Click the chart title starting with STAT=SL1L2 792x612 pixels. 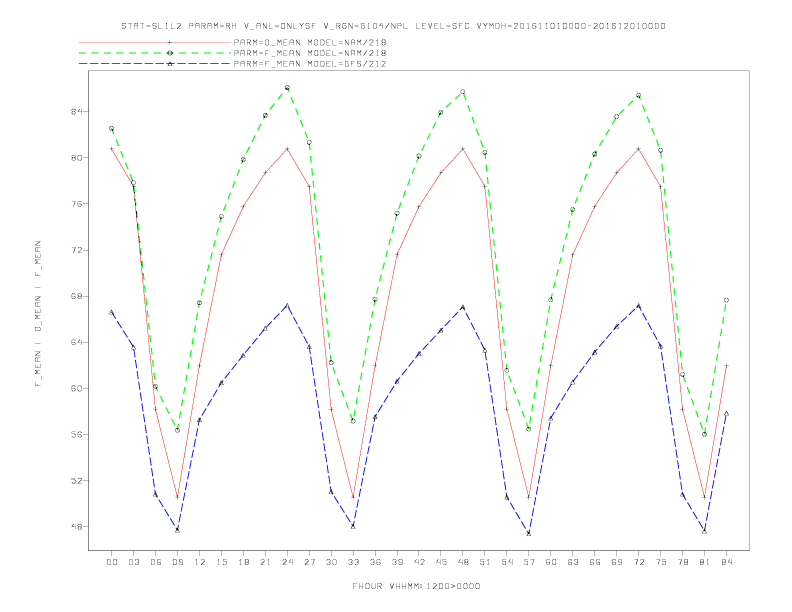tap(393, 26)
